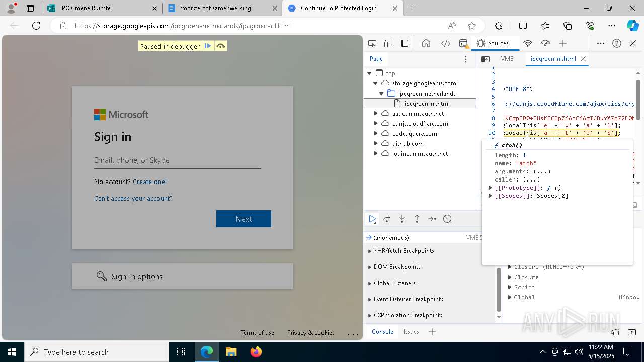
Task: Step over next function call in toolbar
Action: click(x=387, y=219)
